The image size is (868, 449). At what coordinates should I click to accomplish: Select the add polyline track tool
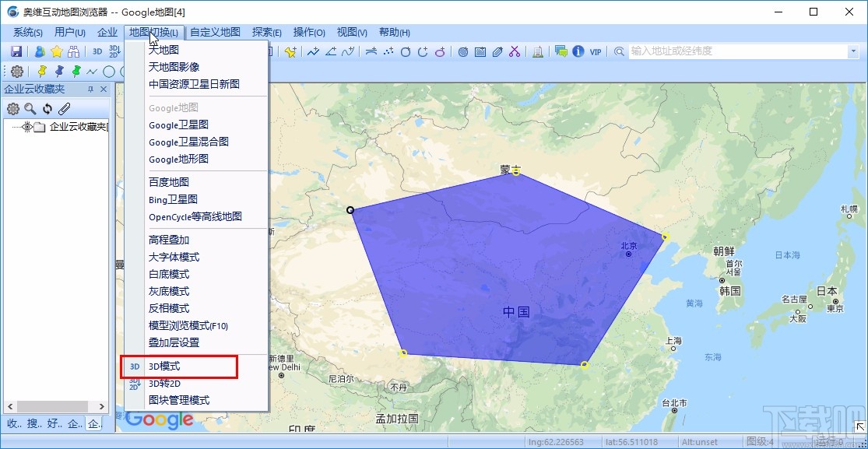[313, 51]
